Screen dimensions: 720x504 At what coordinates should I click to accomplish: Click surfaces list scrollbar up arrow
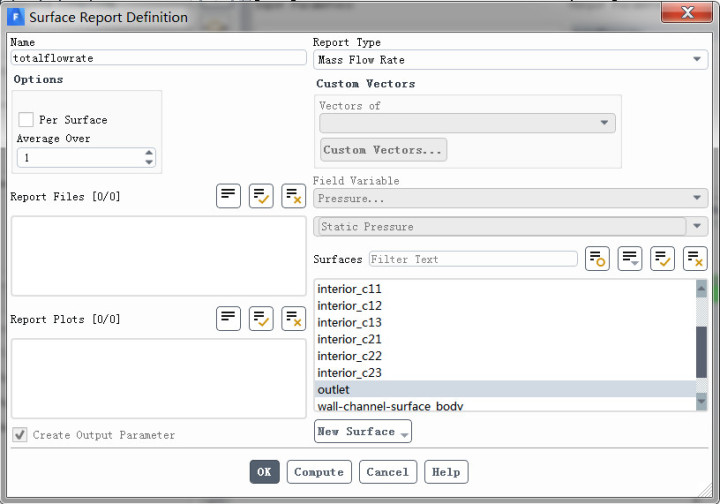701,289
